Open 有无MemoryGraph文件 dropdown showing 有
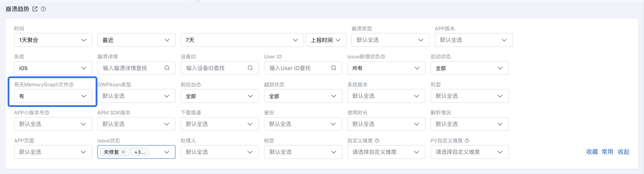This screenshot has width=644, height=174. click(53, 96)
